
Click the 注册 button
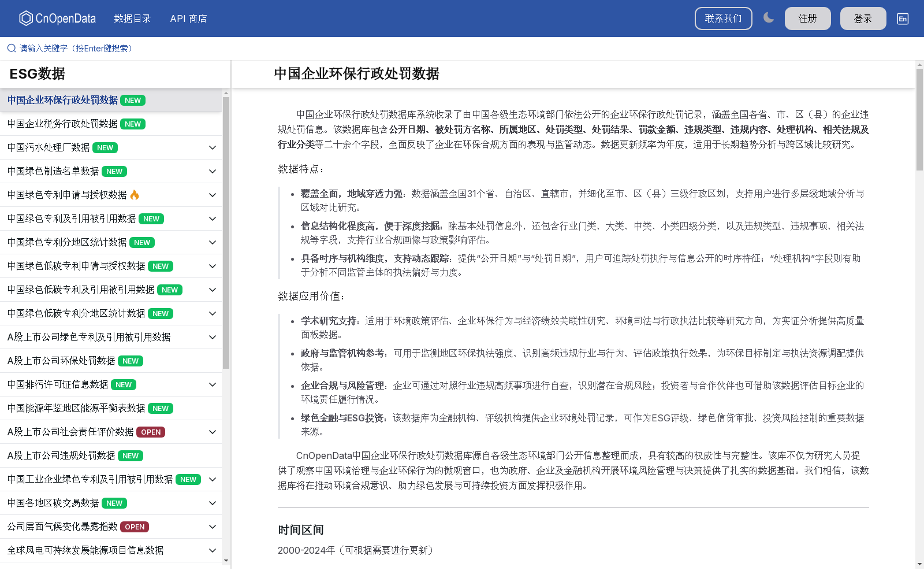pyautogui.click(x=808, y=18)
